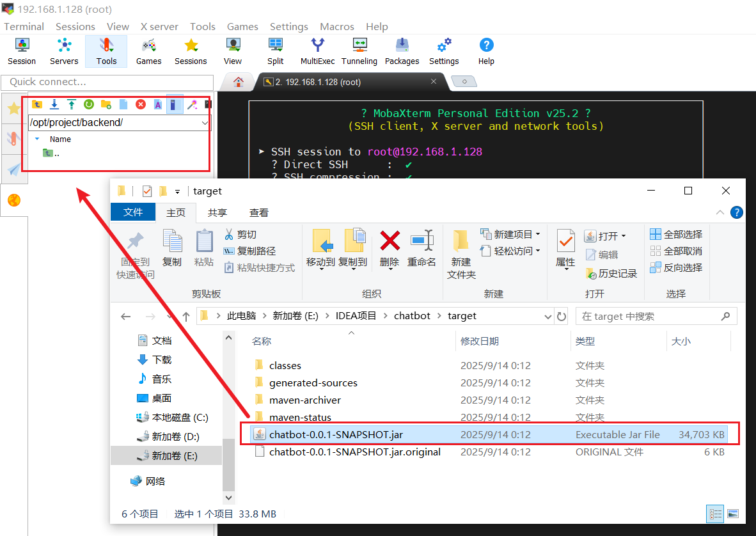Open the Terminal menu
The image size is (756, 536).
(x=24, y=26)
